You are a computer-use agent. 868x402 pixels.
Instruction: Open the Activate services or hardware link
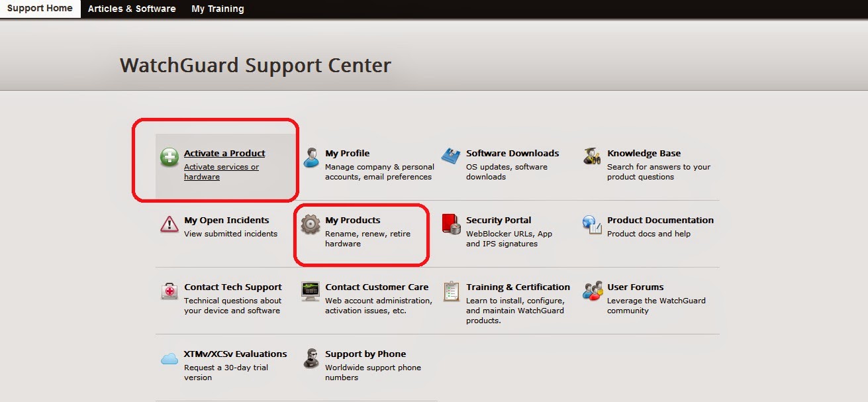222,171
